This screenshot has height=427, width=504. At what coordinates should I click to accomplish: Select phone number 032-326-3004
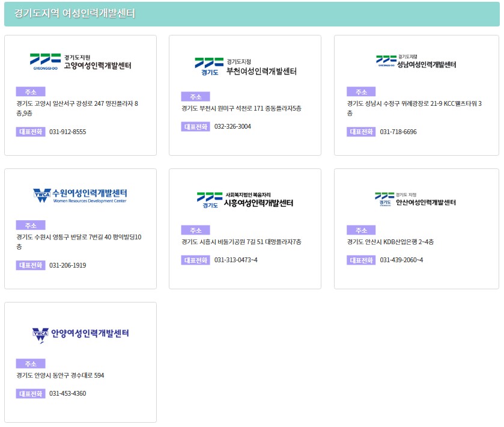(x=232, y=126)
